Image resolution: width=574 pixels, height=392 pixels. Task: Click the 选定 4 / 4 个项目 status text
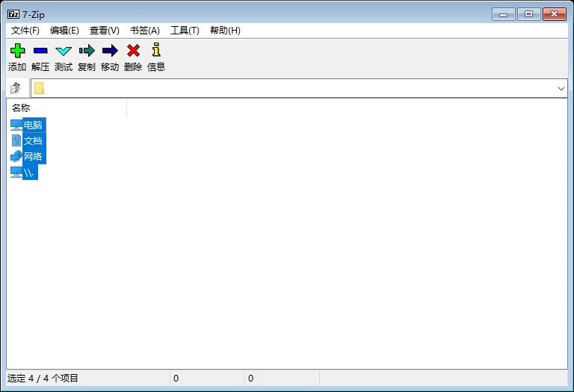[43, 378]
